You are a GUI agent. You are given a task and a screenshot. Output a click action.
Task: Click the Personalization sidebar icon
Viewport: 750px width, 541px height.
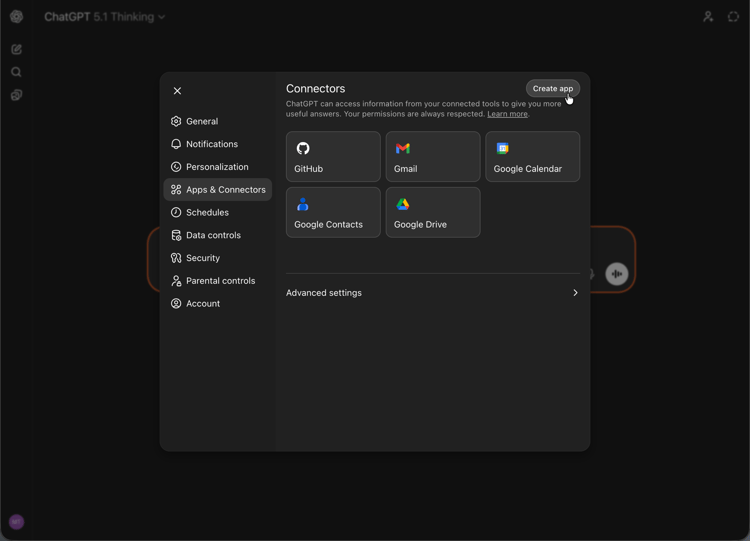pos(176,167)
